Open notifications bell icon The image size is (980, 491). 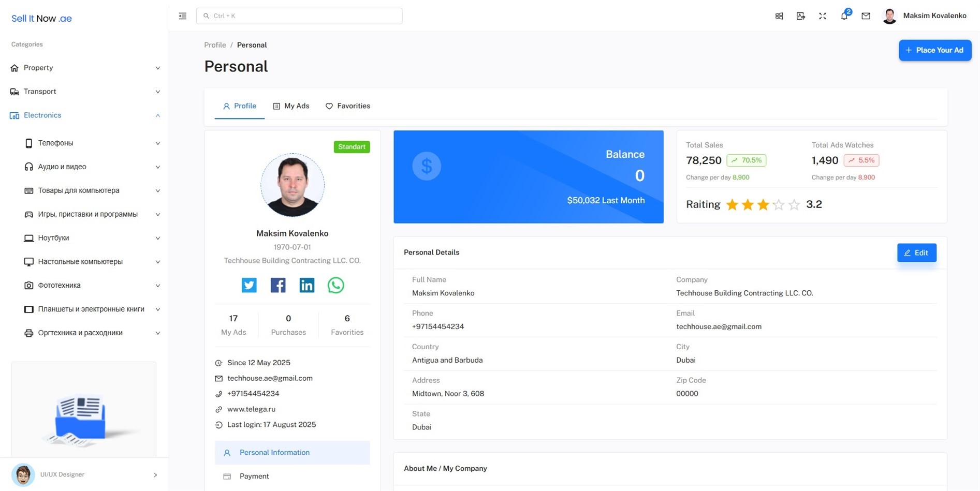[844, 16]
